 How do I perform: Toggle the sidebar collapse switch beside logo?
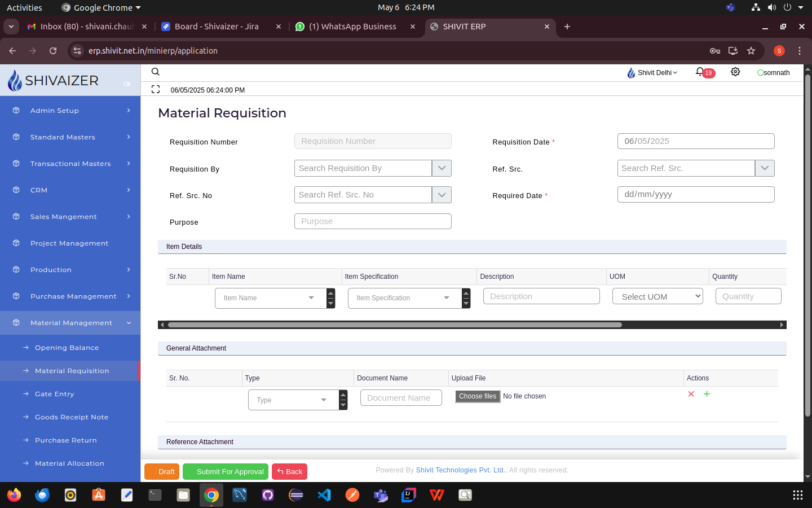click(x=127, y=84)
